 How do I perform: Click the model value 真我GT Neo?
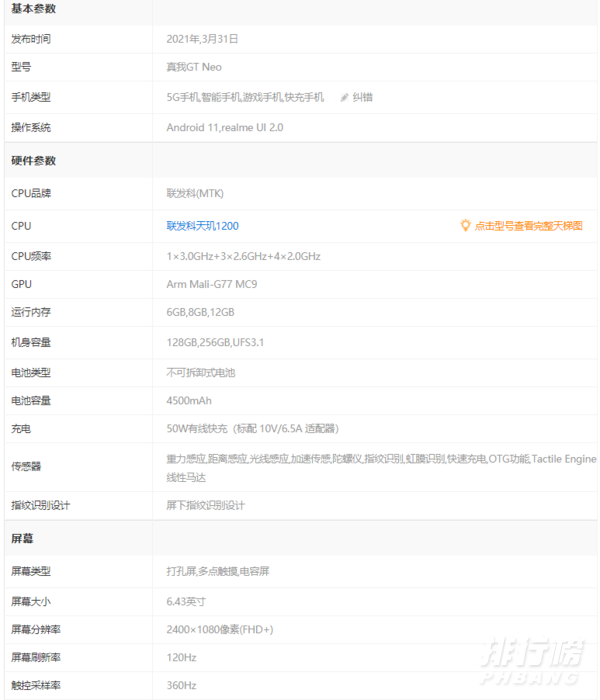(x=194, y=67)
